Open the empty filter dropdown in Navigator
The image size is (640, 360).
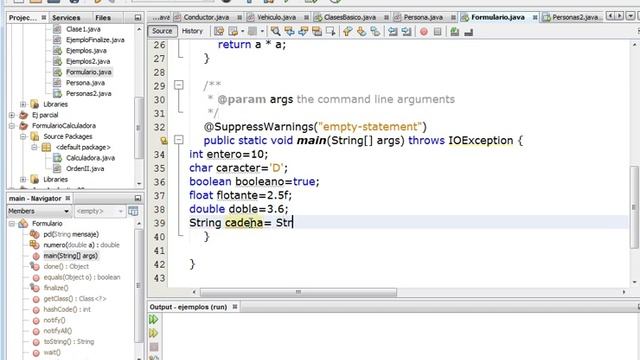coord(100,211)
